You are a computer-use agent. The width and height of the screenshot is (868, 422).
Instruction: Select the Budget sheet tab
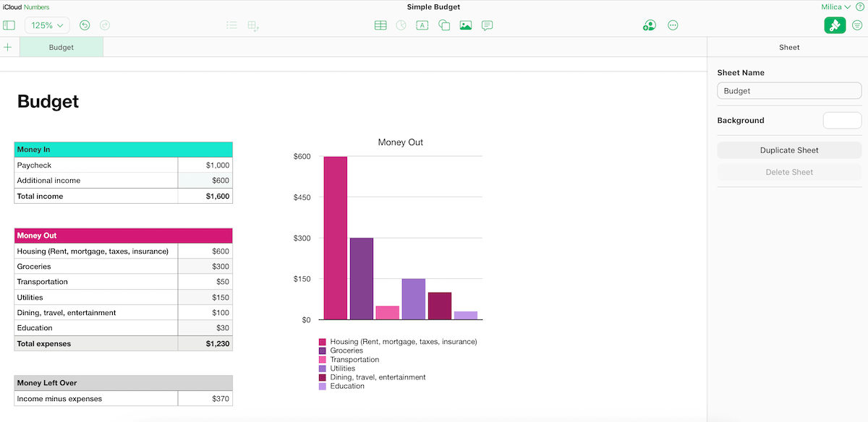pyautogui.click(x=61, y=46)
